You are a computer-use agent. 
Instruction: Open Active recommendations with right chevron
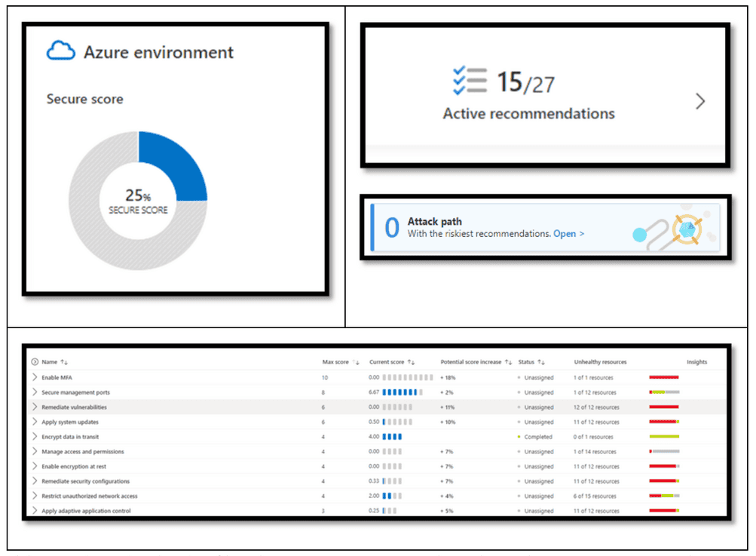click(x=700, y=101)
